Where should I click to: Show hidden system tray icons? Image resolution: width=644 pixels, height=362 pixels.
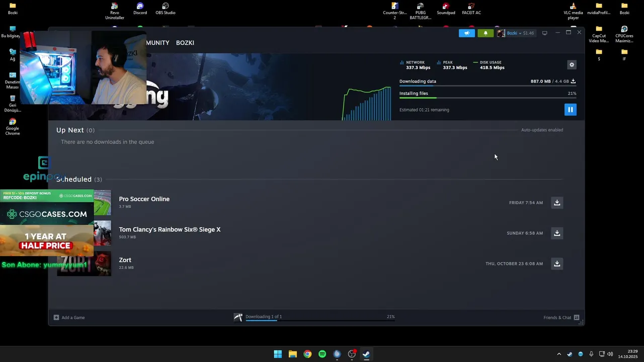click(558, 354)
